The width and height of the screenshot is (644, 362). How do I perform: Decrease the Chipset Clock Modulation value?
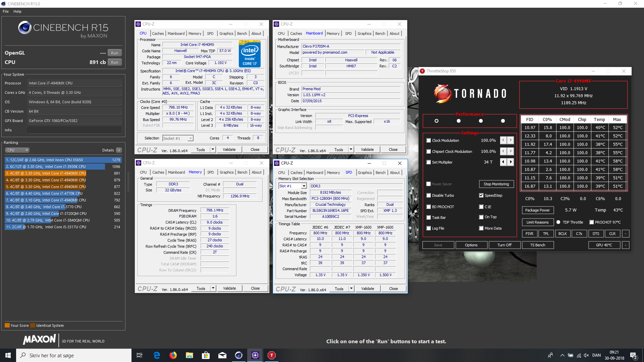[503, 152]
